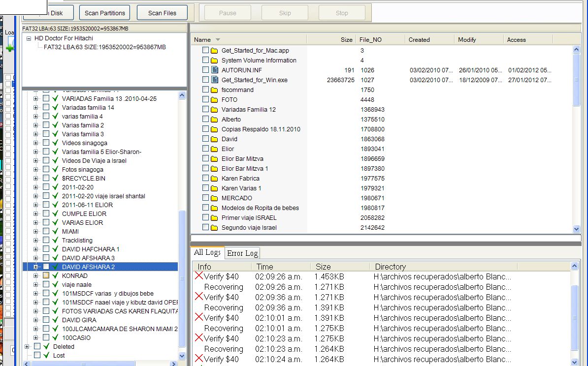The height and width of the screenshot is (366, 588).
Task: Collapse the HD Doctor For Hitachi node
Action: point(29,38)
